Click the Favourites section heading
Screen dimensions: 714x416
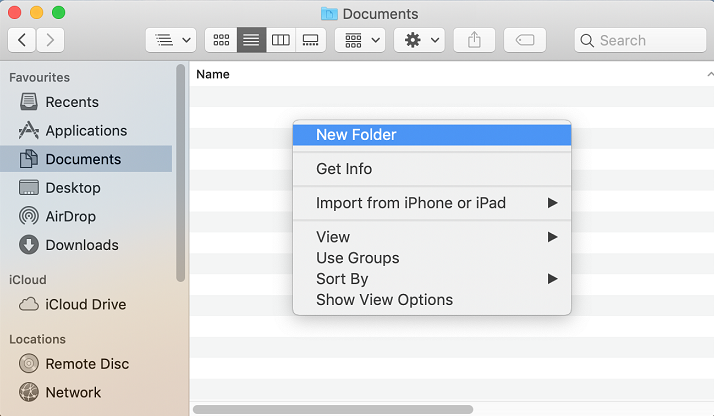click(40, 77)
